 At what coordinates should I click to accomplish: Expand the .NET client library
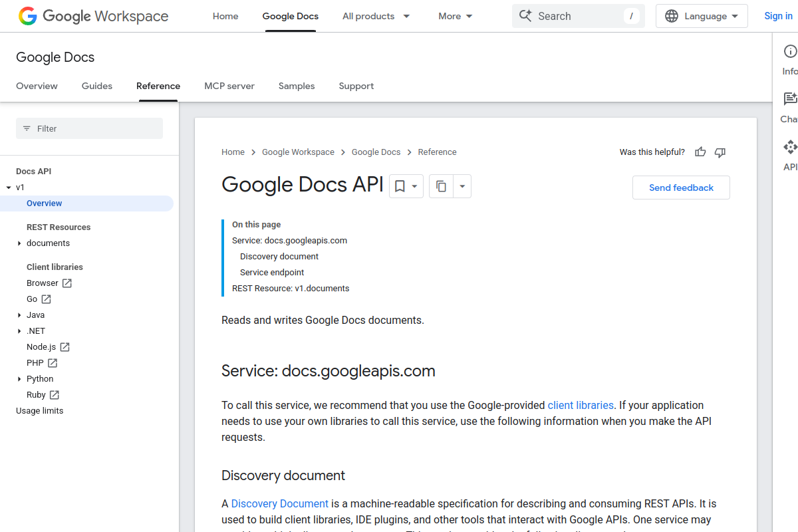(x=19, y=331)
